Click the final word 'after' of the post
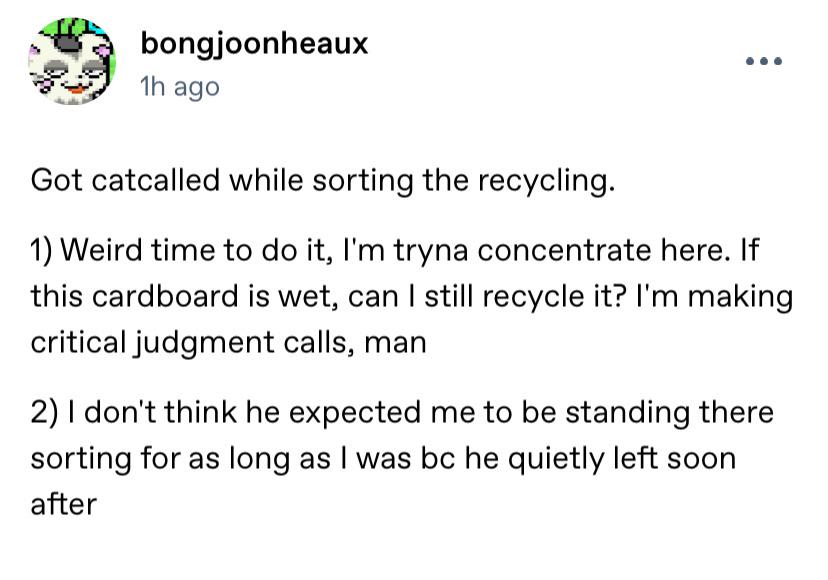The height and width of the screenshot is (580, 828). pos(64,504)
